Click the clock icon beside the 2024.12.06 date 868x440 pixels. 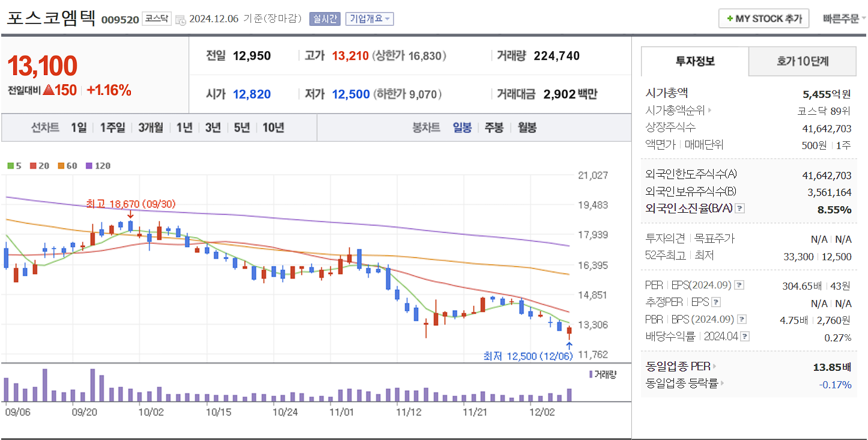click(x=179, y=19)
